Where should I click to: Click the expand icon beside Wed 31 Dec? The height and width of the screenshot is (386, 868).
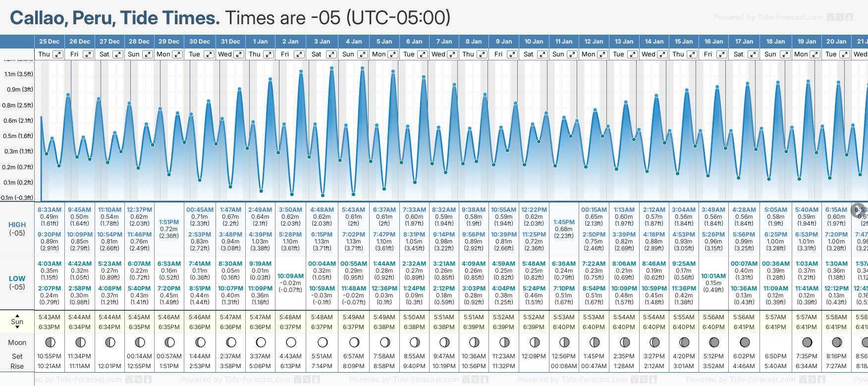238,54
